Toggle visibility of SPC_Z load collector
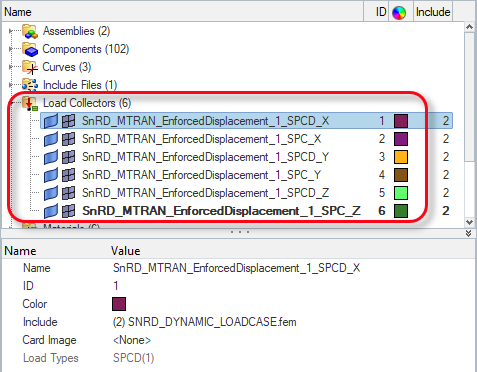Image resolution: width=477 pixels, height=372 pixels. (51, 211)
